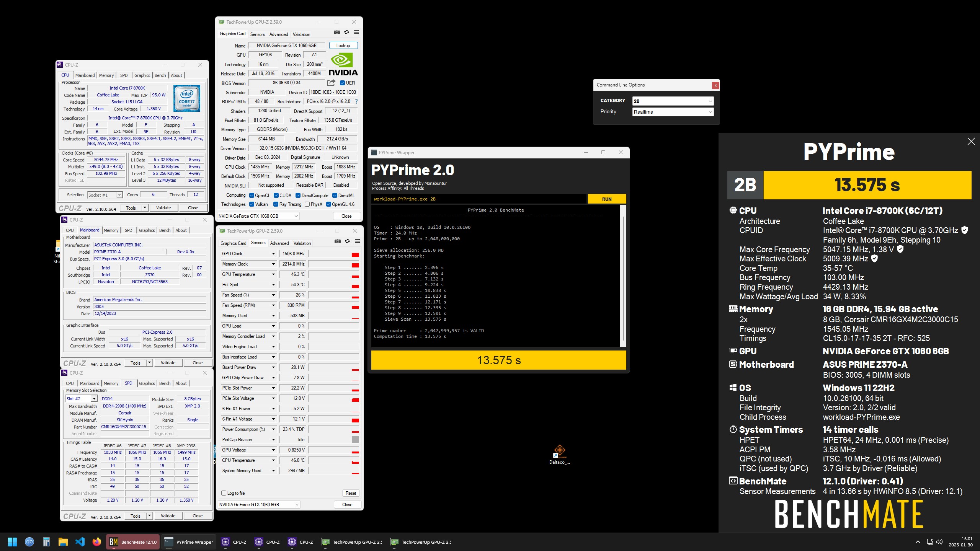The width and height of the screenshot is (980, 551).
Task: Click the BIOS export share icon in GPU-Z
Action: pos(332,83)
